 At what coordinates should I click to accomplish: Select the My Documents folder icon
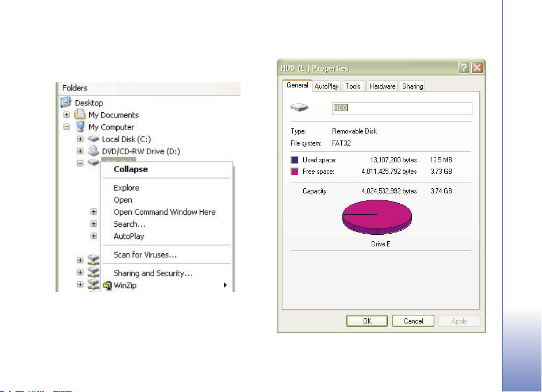click(x=80, y=115)
